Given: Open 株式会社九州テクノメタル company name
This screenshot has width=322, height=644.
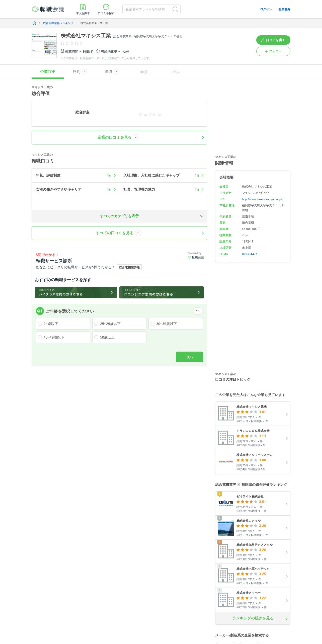Looking at the screenshot, I should [x=255, y=545].
